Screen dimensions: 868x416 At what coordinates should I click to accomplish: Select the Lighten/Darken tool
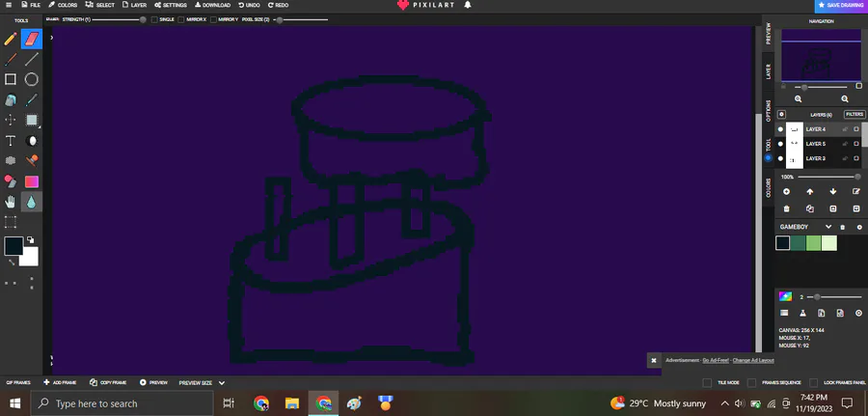click(32, 140)
